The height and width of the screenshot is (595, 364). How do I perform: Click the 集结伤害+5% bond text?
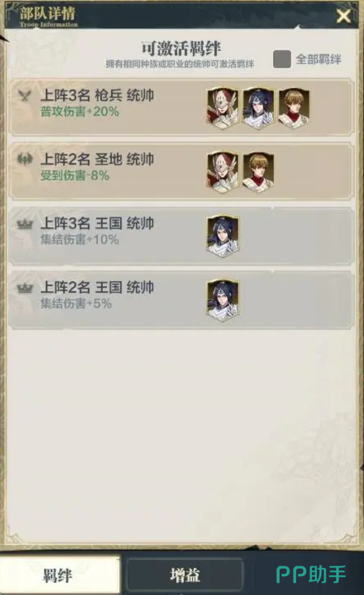(x=76, y=304)
